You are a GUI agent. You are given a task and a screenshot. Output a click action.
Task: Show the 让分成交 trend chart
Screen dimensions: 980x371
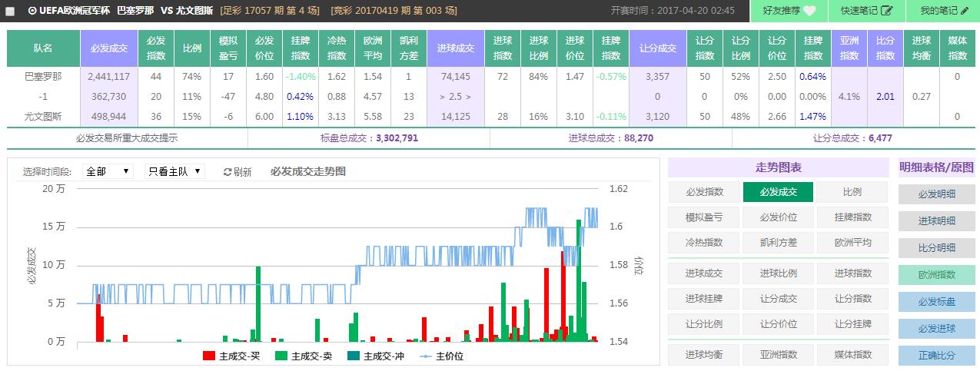coord(778,298)
